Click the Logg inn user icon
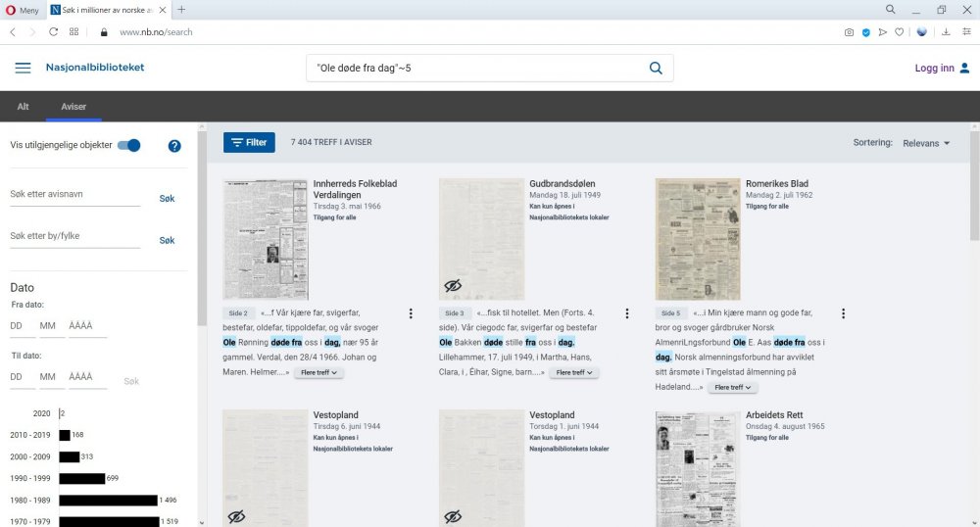Viewport: 980px width, 527px height. [x=964, y=68]
